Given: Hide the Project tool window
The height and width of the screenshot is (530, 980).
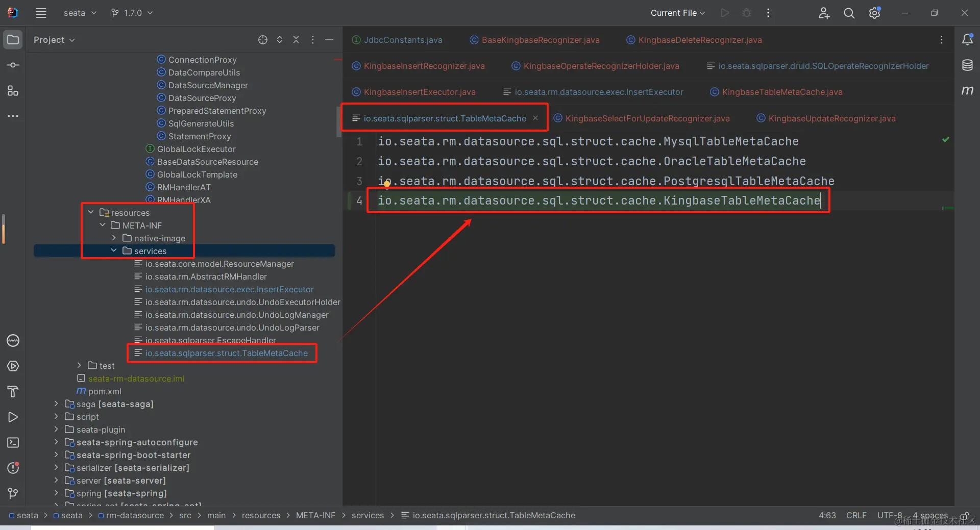Looking at the screenshot, I should pos(329,40).
